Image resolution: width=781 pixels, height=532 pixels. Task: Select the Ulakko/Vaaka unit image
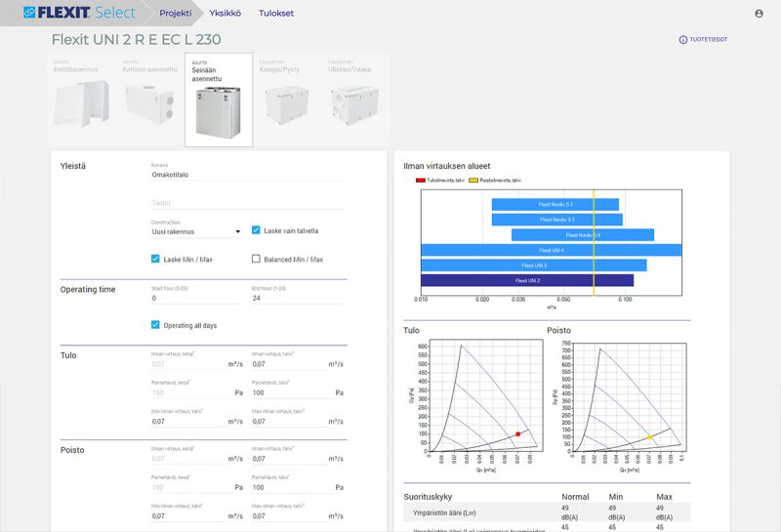(355, 104)
